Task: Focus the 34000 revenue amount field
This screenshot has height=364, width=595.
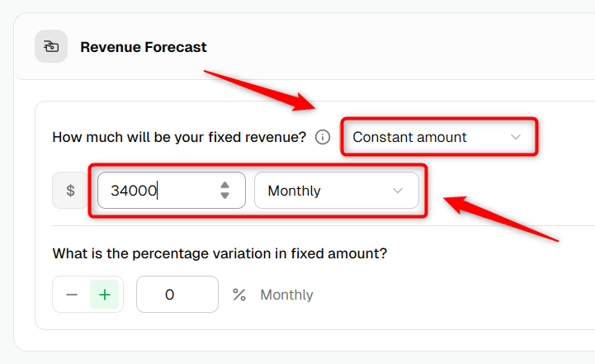Action: (172, 190)
